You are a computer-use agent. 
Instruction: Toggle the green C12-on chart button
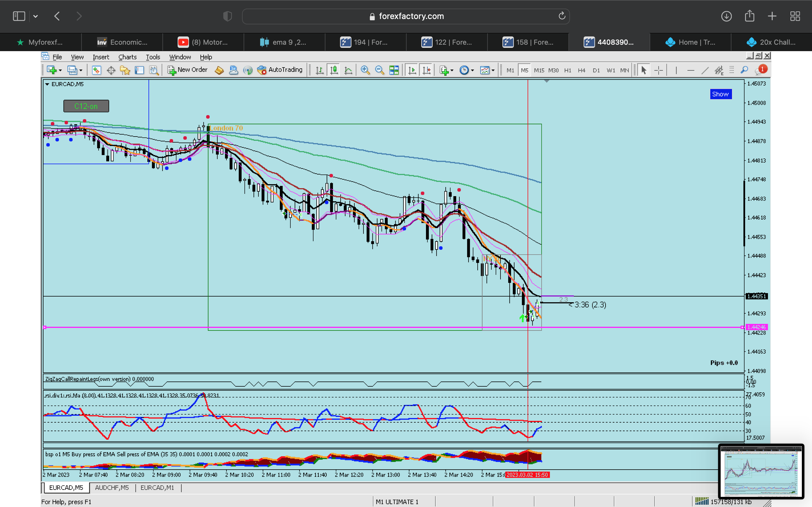pyautogui.click(x=86, y=106)
